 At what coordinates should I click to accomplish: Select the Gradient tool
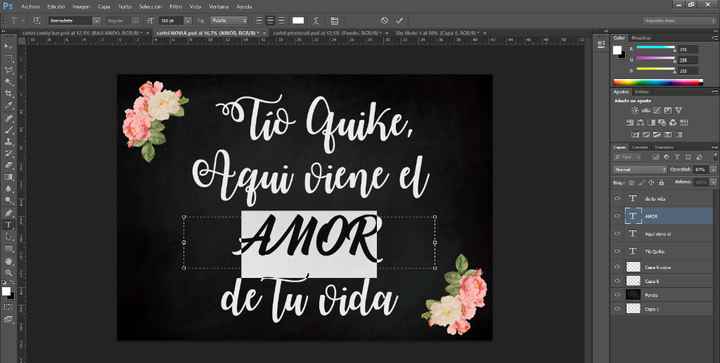[8, 178]
